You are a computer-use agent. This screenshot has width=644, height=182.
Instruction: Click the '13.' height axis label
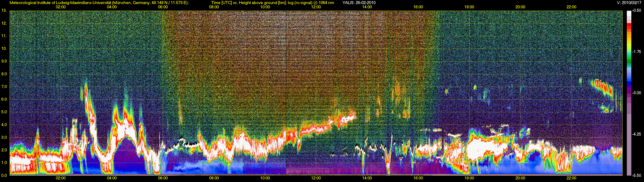(x=4, y=10)
